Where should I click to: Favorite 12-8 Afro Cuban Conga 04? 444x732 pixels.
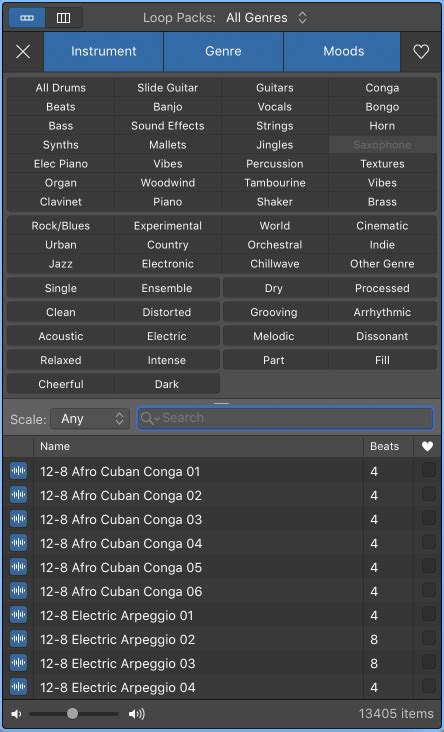[x=429, y=542]
